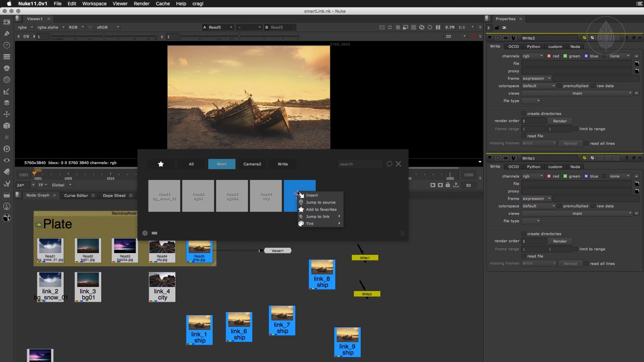This screenshot has height=362, width=644.
Task: Click the refresh icon beside search field
Action: pos(389,164)
